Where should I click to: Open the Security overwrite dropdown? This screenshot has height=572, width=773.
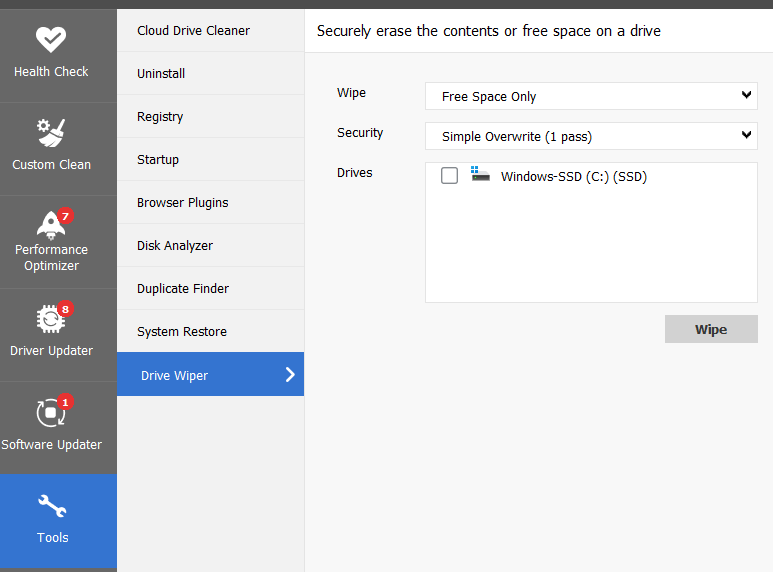[591, 136]
